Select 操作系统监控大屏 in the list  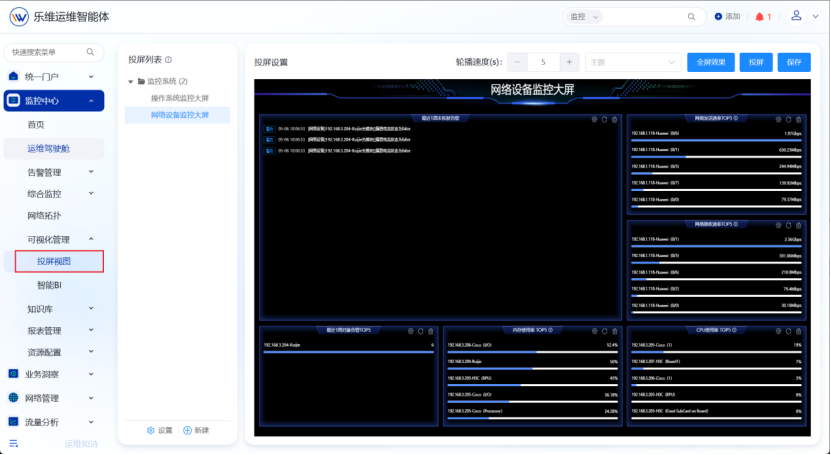[x=180, y=98]
